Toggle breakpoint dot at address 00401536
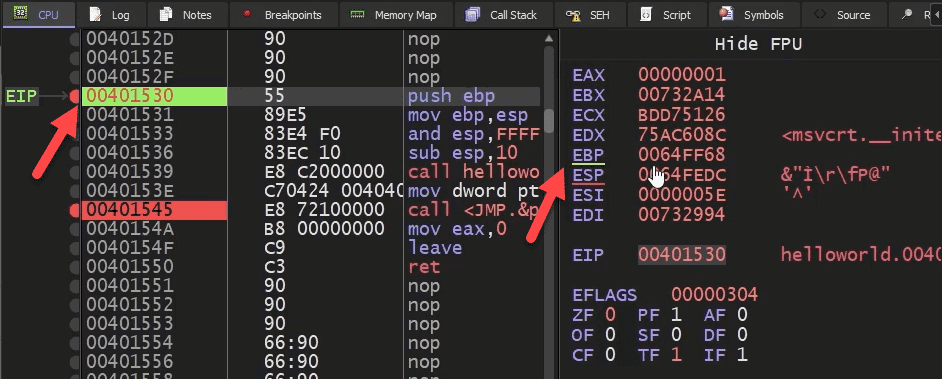942x379 pixels. point(74,153)
